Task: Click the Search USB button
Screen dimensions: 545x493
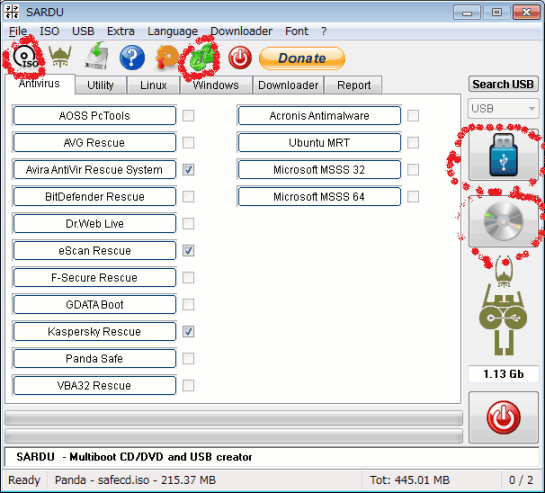Action: click(503, 84)
